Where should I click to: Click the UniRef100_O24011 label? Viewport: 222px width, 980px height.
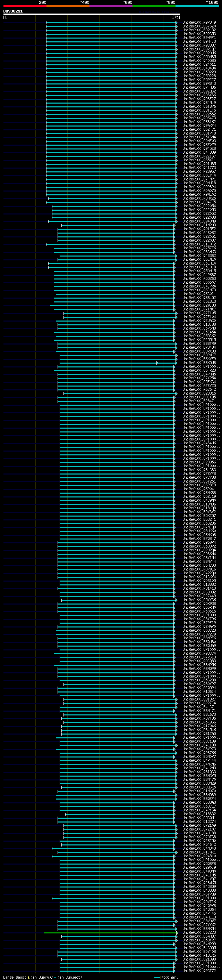click(x=199, y=64)
